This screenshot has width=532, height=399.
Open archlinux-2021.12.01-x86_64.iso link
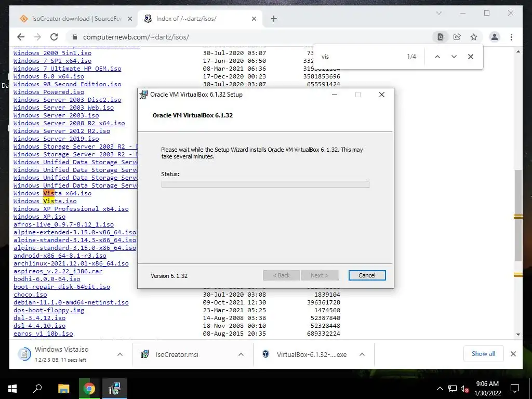(71, 263)
